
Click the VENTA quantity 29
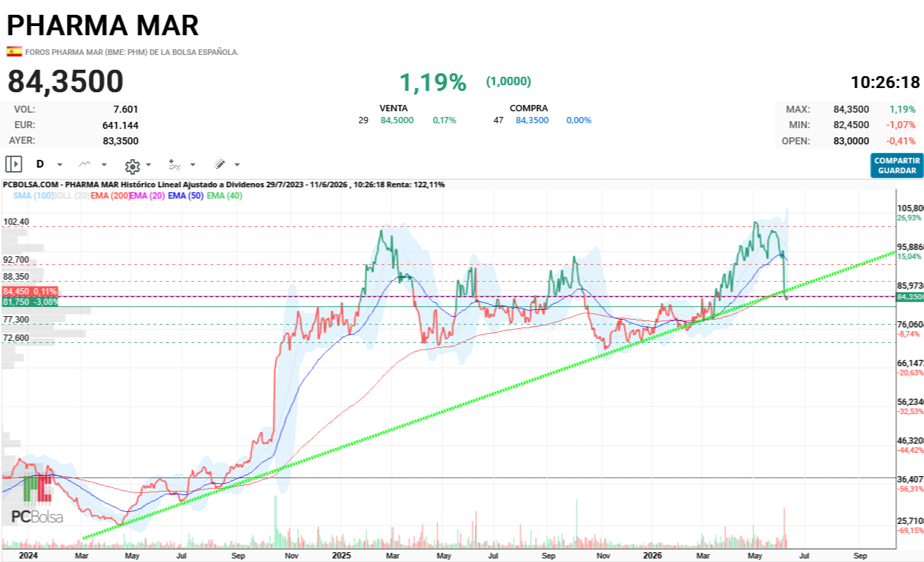363,120
